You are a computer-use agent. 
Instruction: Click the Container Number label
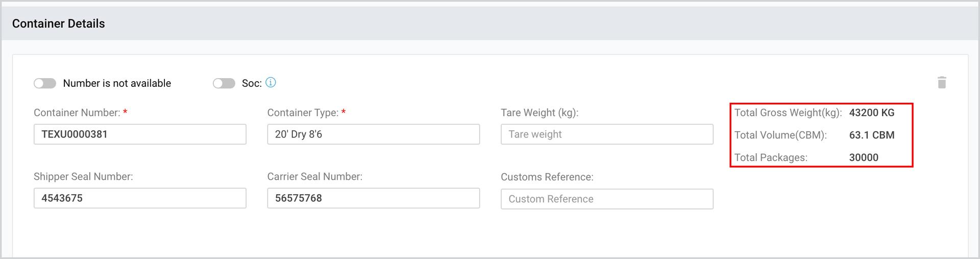pos(77,113)
